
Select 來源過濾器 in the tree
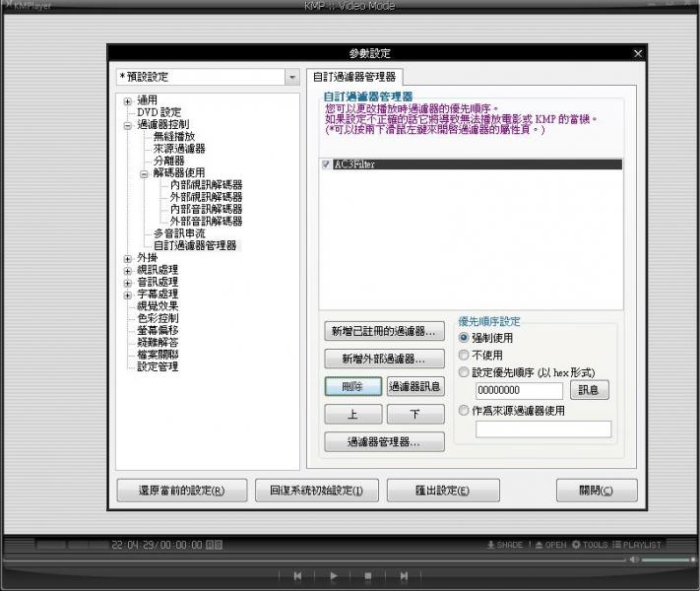coord(179,149)
